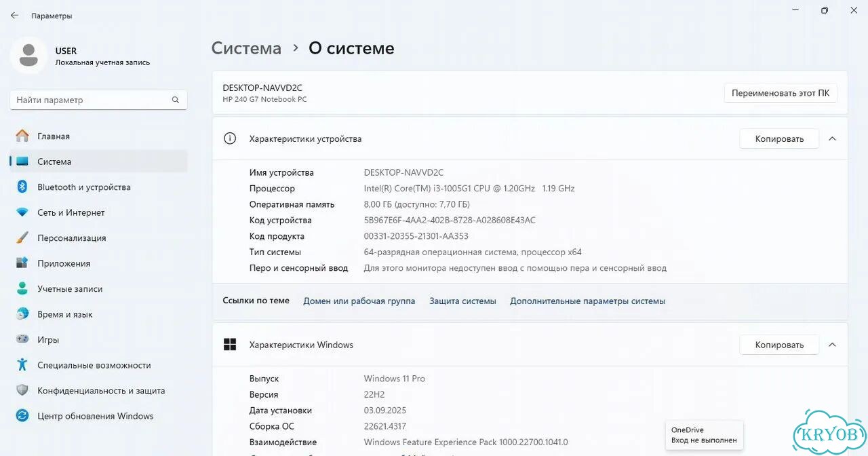Image resolution: width=868 pixels, height=456 pixels.
Task: Click the info icon beside Характеристики устройства
Action: [x=230, y=138]
